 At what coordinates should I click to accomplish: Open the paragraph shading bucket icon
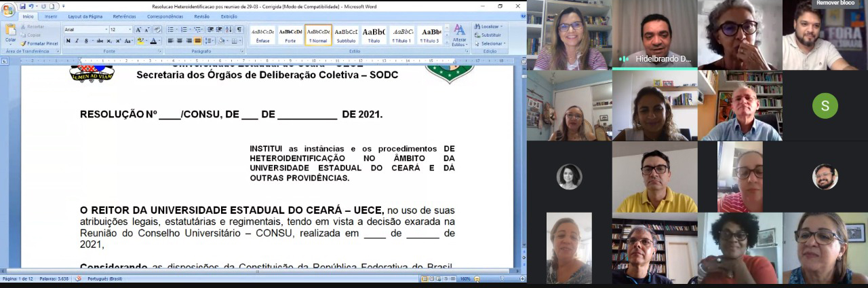221,41
